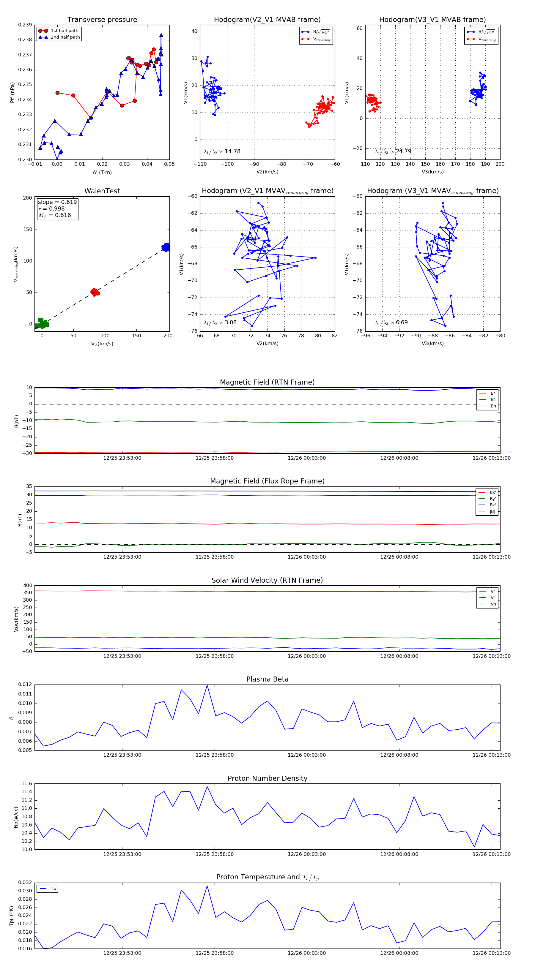The width and height of the screenshot is (535, 980).
Task: Select the 'Br' legend entry
Action: tap(487, 393)
